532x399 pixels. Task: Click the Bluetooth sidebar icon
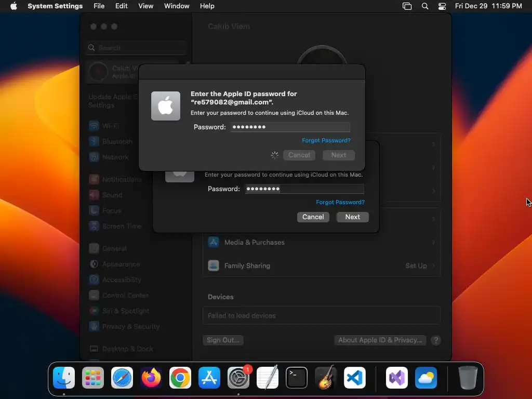tap(94, 141)
